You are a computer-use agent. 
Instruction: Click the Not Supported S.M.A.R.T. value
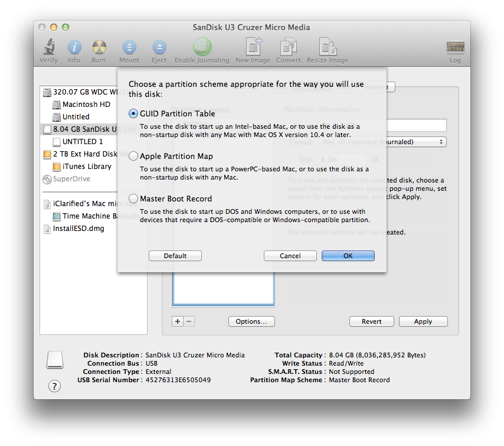(x=351, y=372)
